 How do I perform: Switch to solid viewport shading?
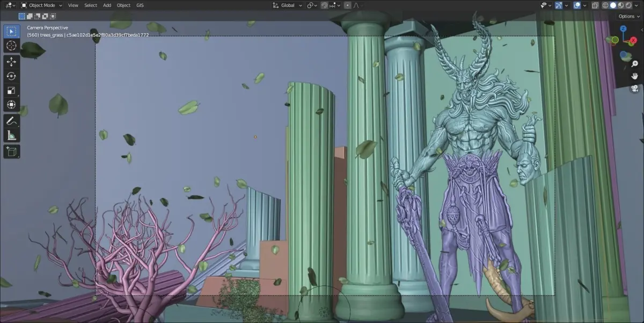pyautogui.click(x=613, y=5)
